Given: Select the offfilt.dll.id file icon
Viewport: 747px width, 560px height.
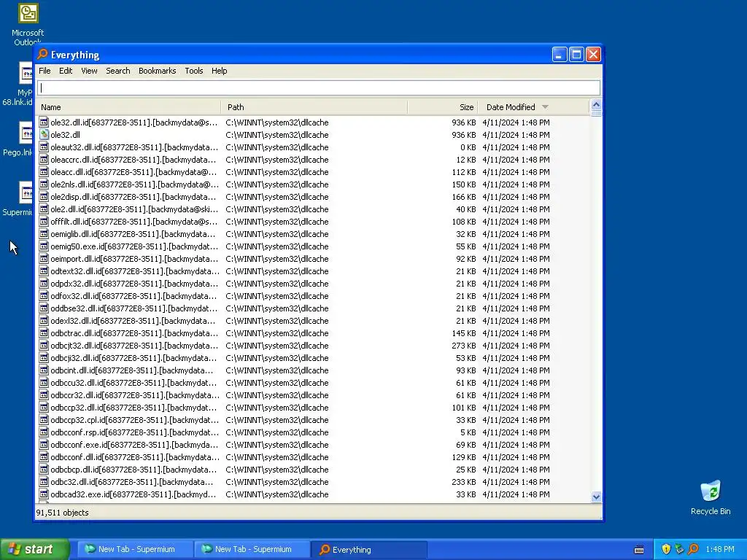Looking at the screenshot, I should [x=44, y=222].
